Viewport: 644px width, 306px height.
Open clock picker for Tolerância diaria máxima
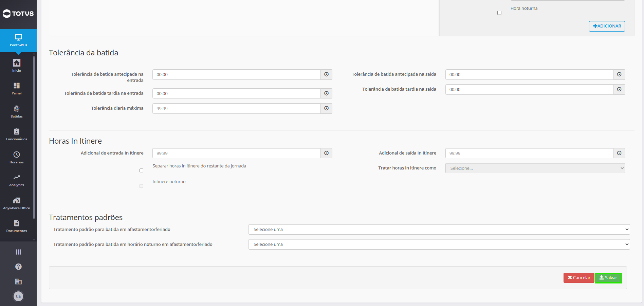tap(326, 108)
